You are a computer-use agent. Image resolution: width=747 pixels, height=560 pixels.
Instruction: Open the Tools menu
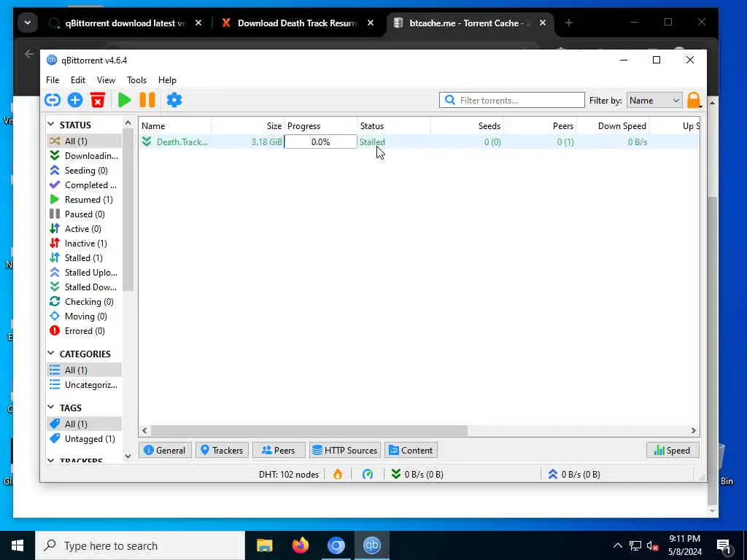pos(136,80)
